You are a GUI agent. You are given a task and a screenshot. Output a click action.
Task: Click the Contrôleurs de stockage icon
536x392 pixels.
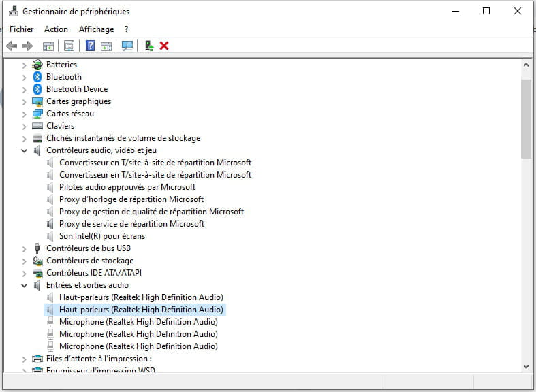[37, 261]
